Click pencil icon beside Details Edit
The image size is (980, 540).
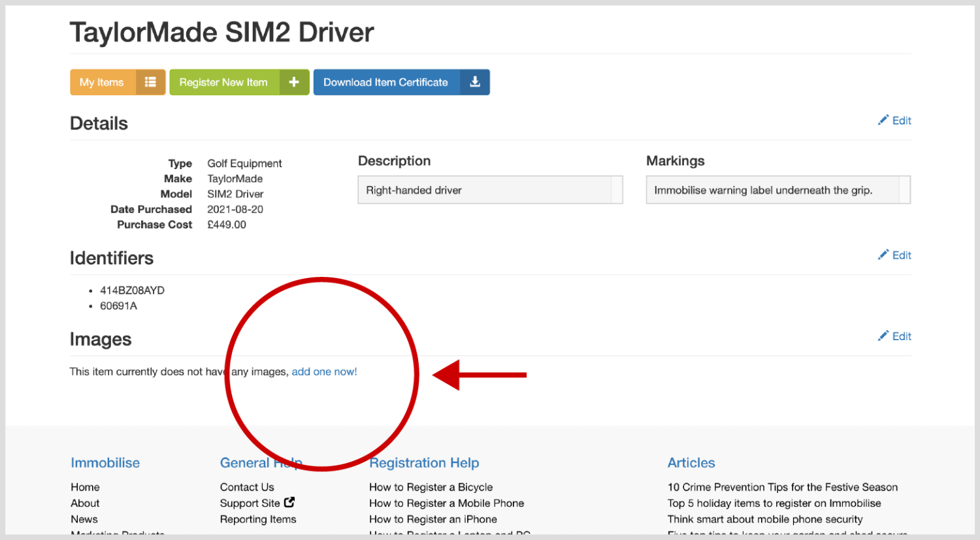tap(883, 120)
